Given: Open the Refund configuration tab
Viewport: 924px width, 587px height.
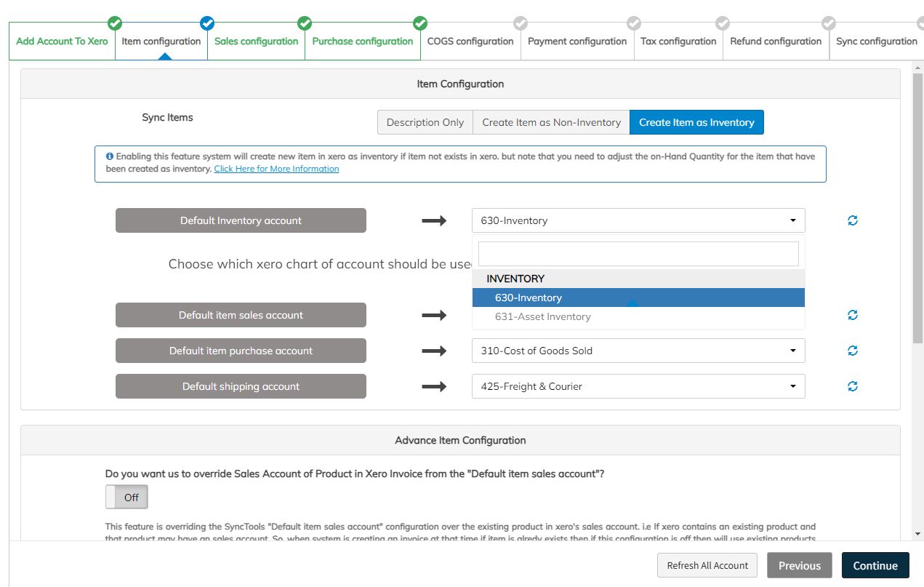Looking at the screenshot, I should point(776,41).
